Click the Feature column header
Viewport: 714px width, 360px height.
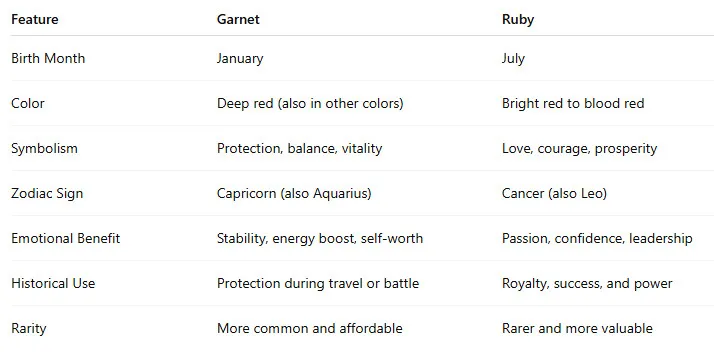tap(35, 19)
